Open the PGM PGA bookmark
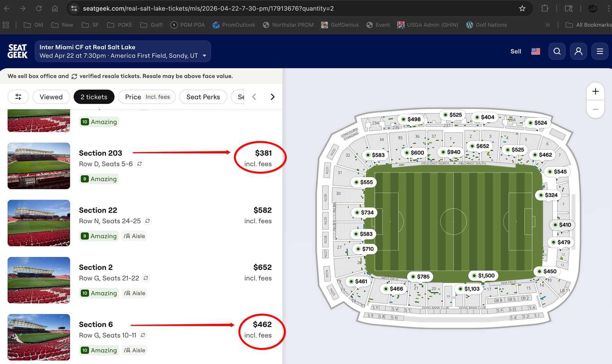The height and width of the screenshot is (364, 612). [188, 25]
